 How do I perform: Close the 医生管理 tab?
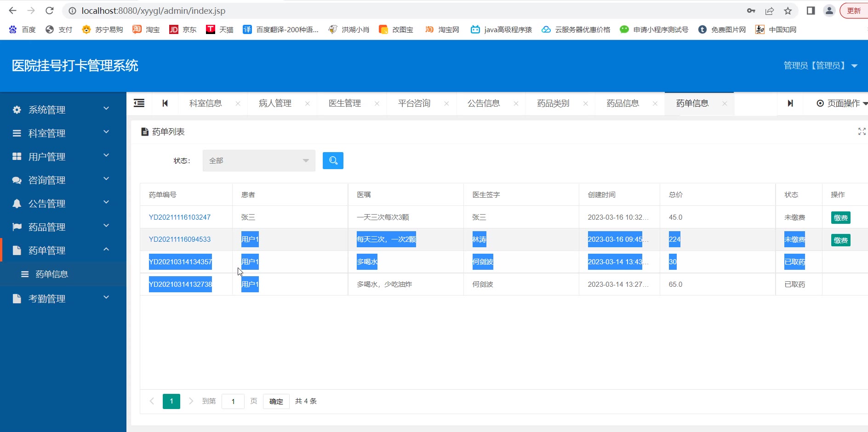(377, 103)
